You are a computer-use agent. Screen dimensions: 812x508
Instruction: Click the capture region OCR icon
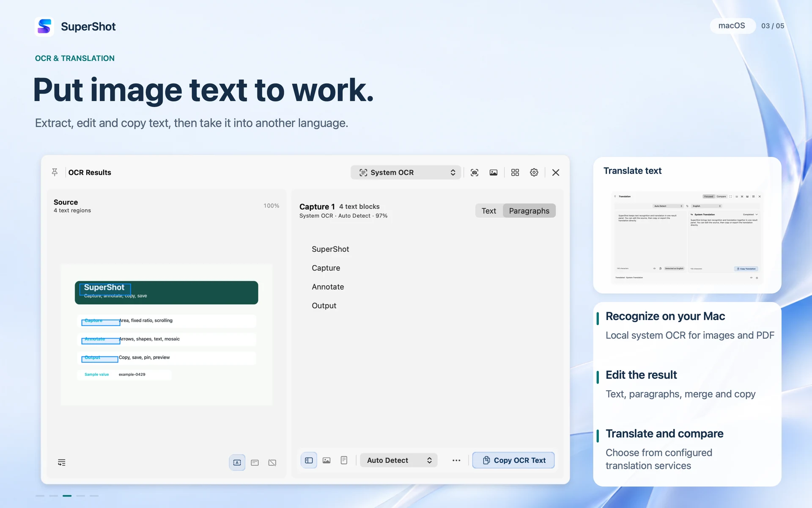[x=475, y=172]
